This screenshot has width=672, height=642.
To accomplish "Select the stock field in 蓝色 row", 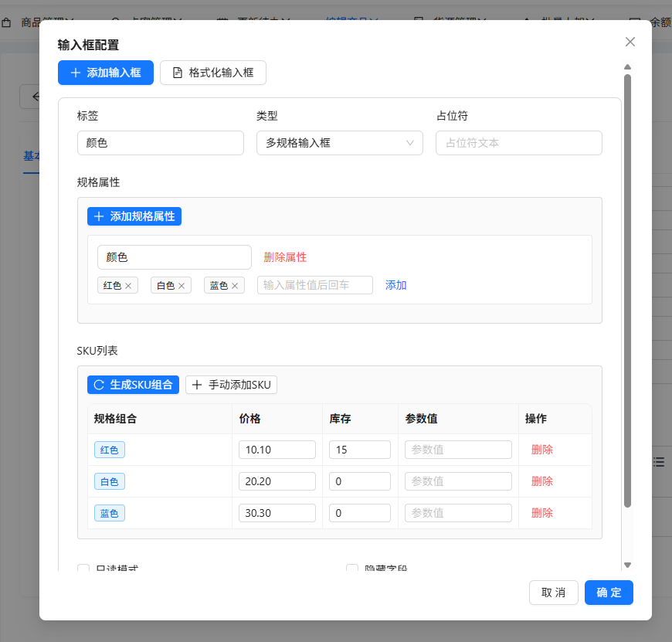I will tap(359, 513).
